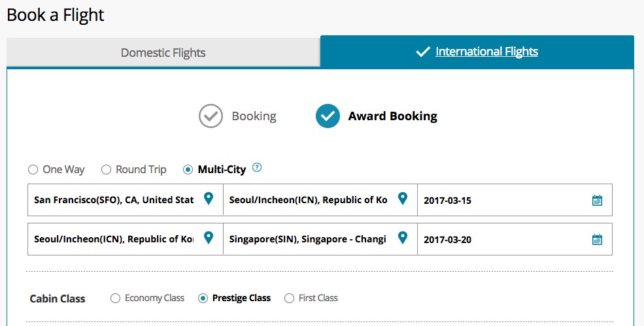644x326 pixels.
Task: Open calendar icon for 2017-03-20 date
Action: [597, 239]
